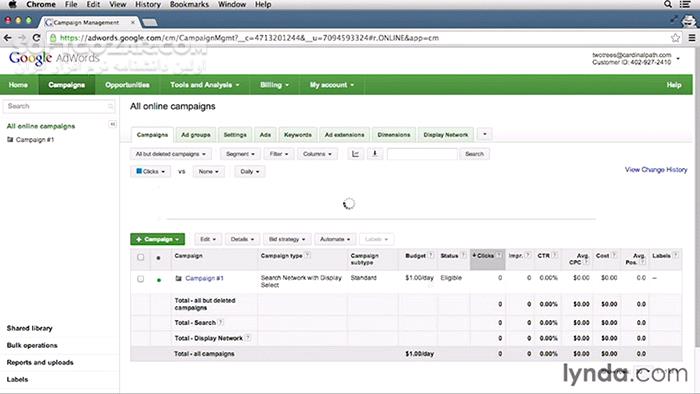700x394 pixels.
Task: Open the Bookmarks menu in menu bar
Action: click(x=189, y=4)
